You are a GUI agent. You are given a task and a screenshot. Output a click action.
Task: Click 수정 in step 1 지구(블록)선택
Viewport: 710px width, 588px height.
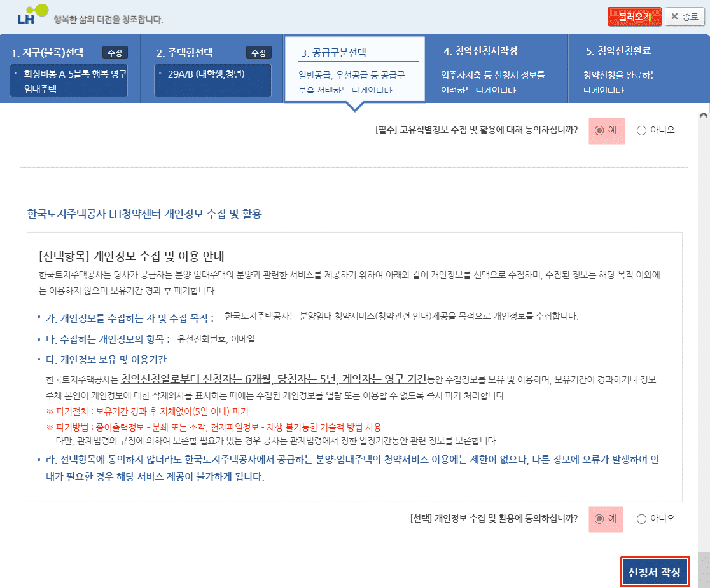(x=115, y=53)
